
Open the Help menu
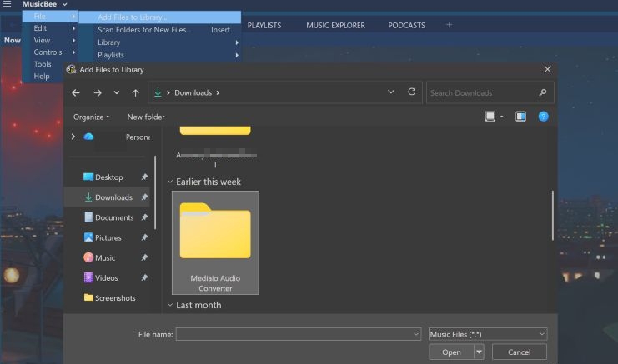click(42, 77)
